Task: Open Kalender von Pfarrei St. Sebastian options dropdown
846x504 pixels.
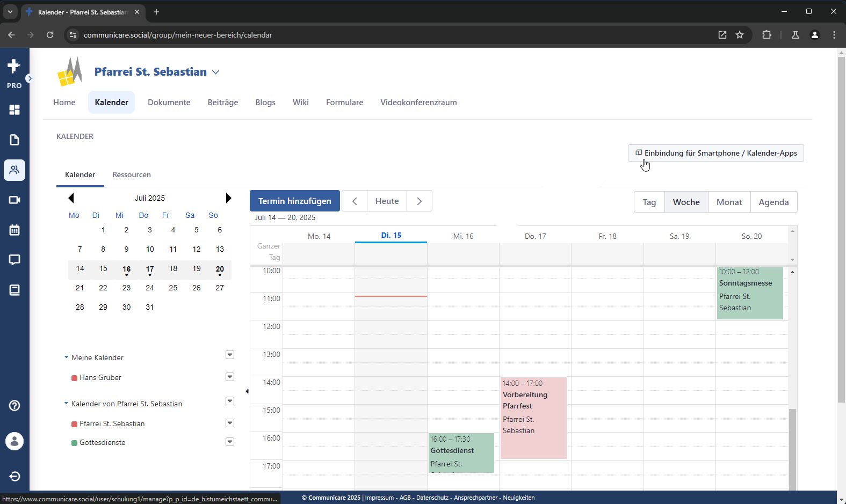Action: coord(230,401)
